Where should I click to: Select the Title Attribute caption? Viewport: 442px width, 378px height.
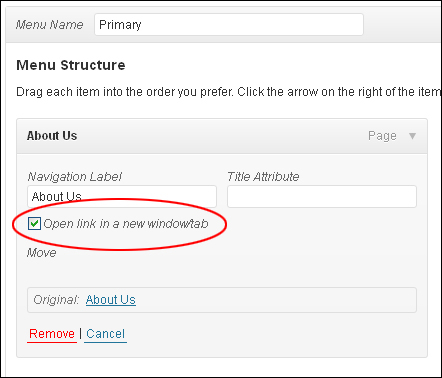pos(263,177)
